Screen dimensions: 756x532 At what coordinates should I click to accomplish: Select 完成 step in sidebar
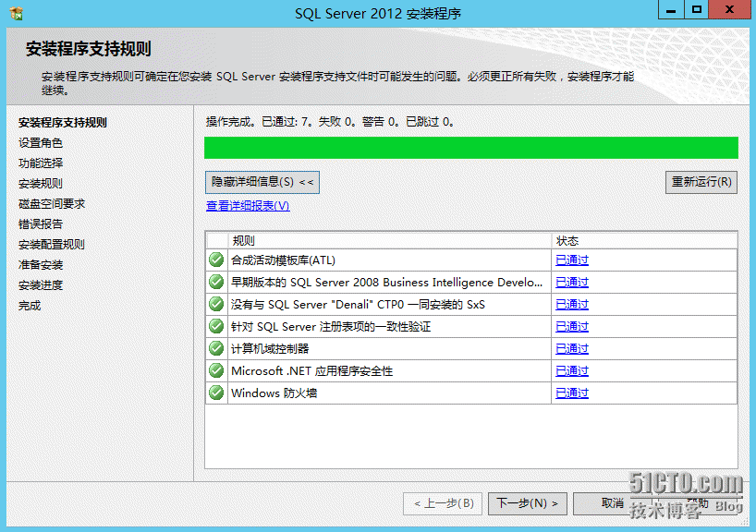(x=30, y=306)
